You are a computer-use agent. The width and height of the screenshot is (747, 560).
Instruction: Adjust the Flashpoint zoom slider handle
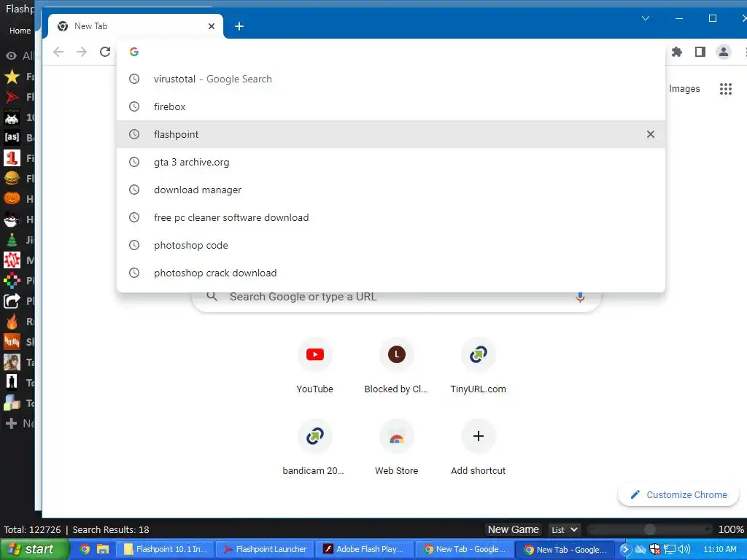pyautogui.click(x=649, y=529)
